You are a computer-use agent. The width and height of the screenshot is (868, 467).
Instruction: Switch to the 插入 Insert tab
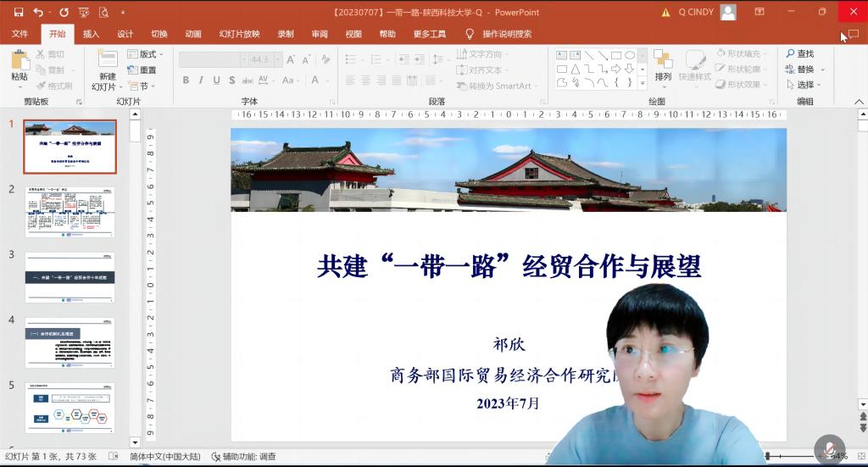pyautogui.click(x=91, y=34)
